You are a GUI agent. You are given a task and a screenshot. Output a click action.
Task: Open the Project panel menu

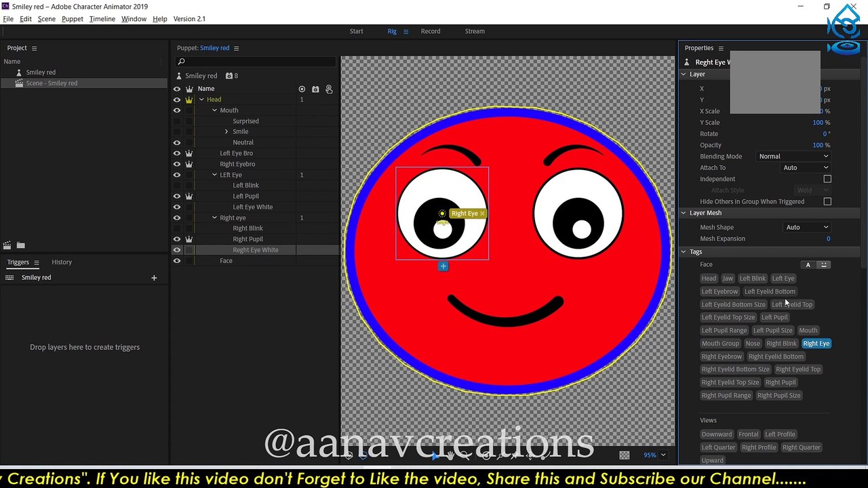pos(34,48)
